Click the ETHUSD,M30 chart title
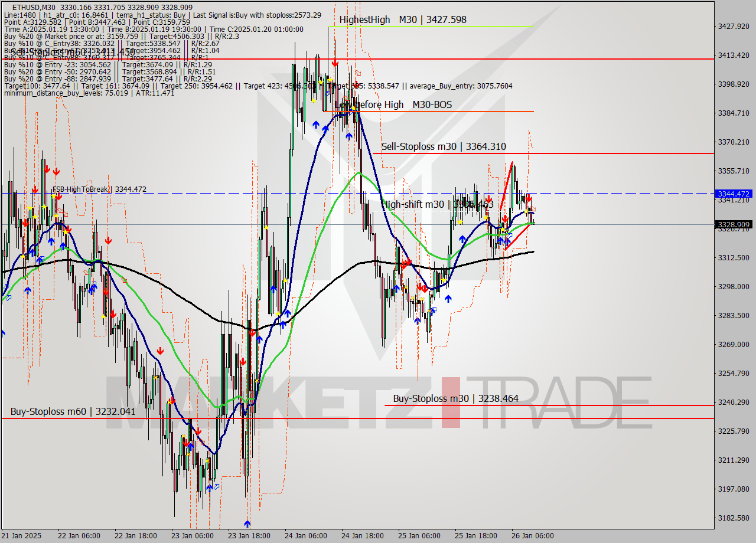This screenshot has width=756, height=543. point(33,7)
